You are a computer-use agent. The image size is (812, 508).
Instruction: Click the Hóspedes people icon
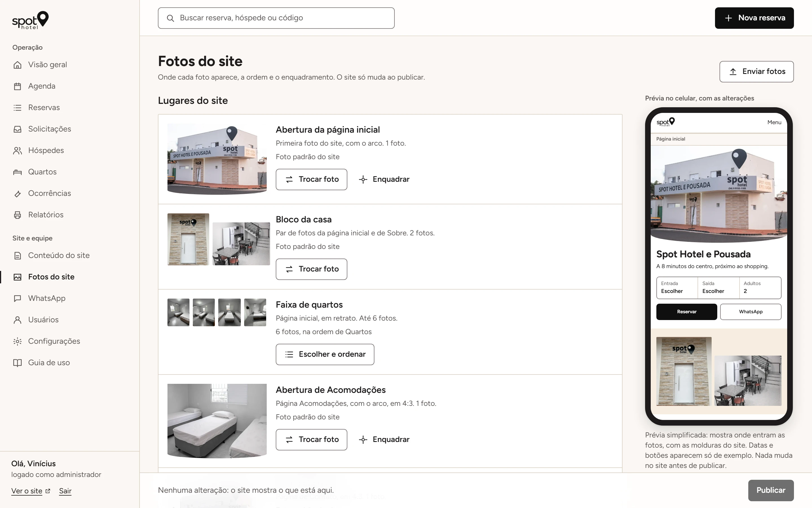coord(17,151)
